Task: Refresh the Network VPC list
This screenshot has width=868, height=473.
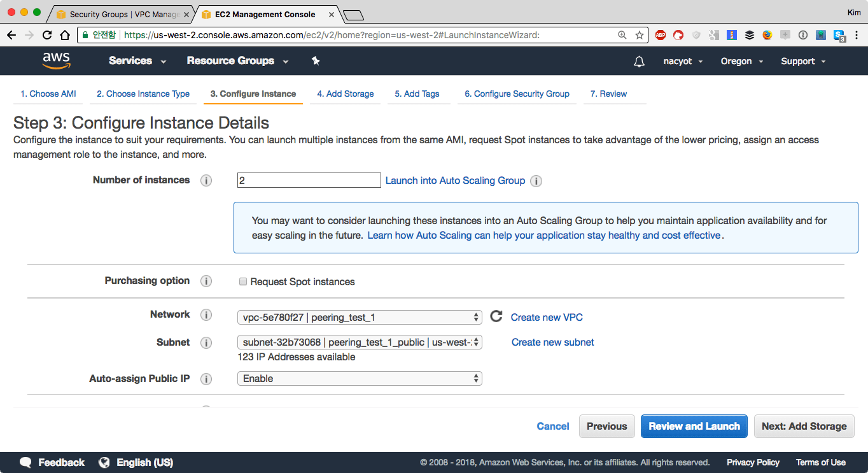Action: 496,316
